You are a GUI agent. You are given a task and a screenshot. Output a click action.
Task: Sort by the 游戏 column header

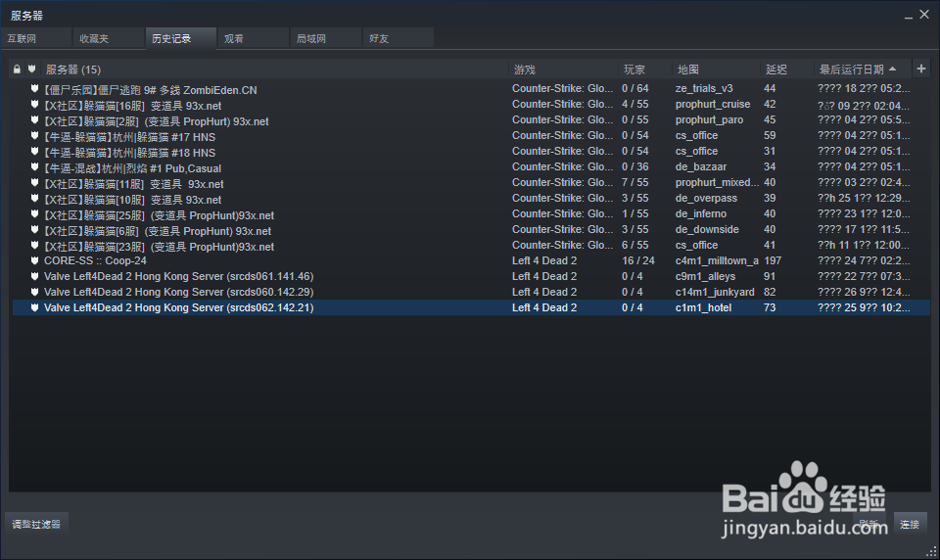coord(564,70)
